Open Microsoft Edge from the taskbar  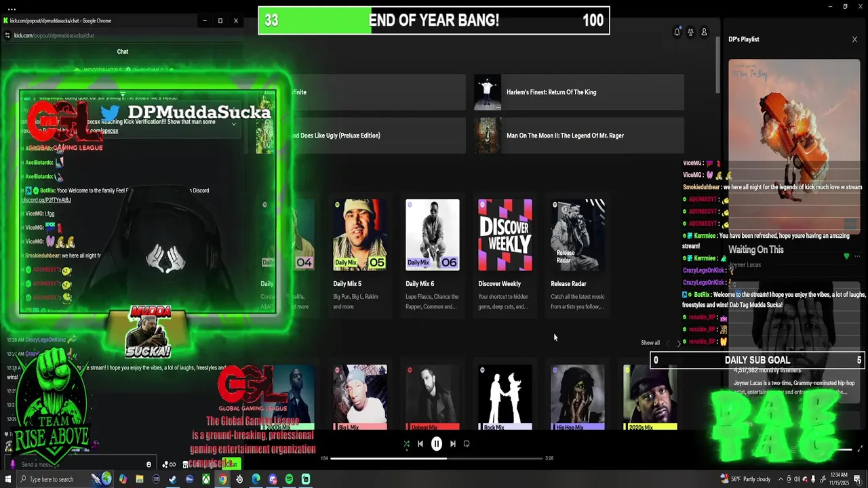click(x=256, y=479)
